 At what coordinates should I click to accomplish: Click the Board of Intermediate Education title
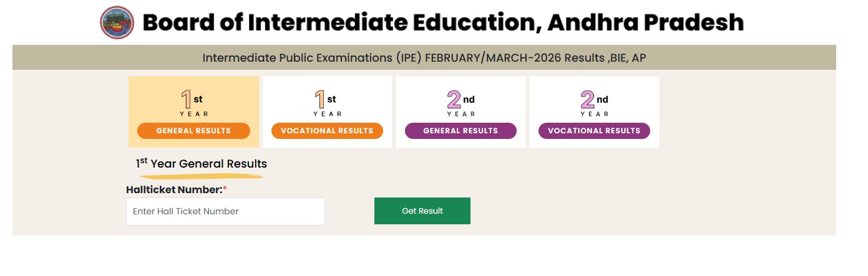click(x=443, y=23)
